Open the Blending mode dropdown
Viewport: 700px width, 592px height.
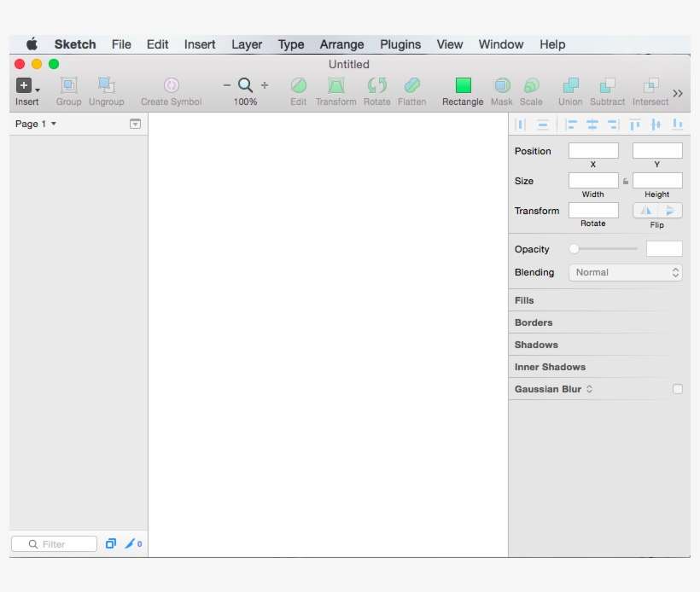coord(626,272)
